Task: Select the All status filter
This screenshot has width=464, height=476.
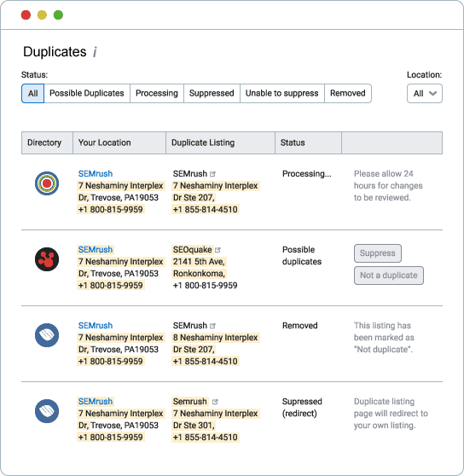Action: 32,94
